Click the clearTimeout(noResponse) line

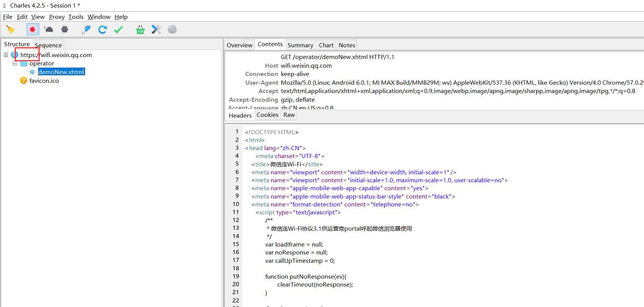(315, 285)
